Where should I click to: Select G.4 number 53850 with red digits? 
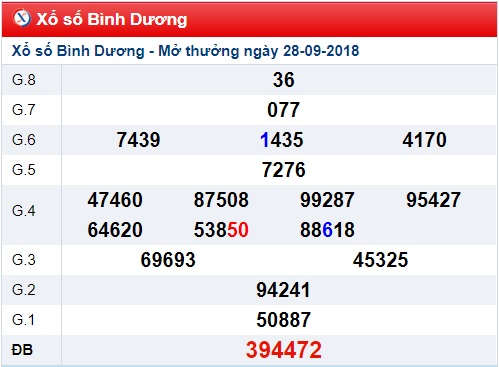point(221,230)
